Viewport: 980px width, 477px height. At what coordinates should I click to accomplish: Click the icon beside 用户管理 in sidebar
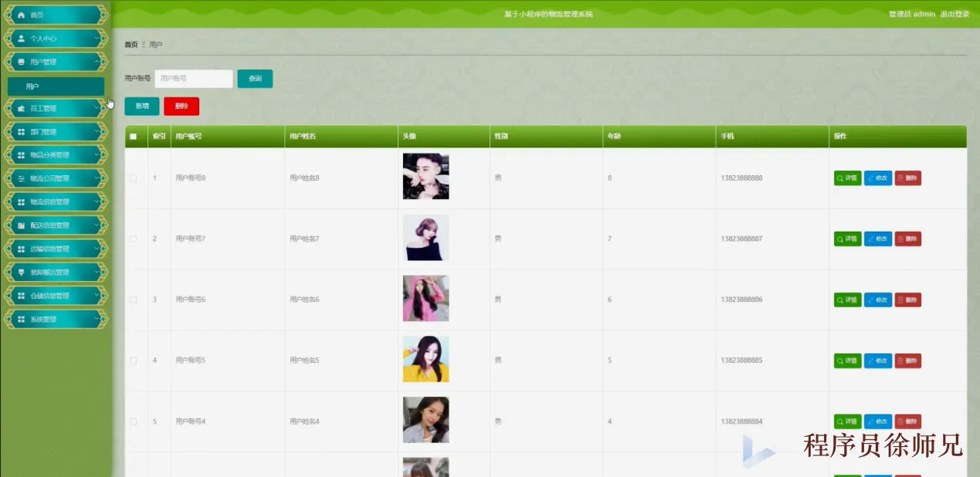[x=22, y=62]
